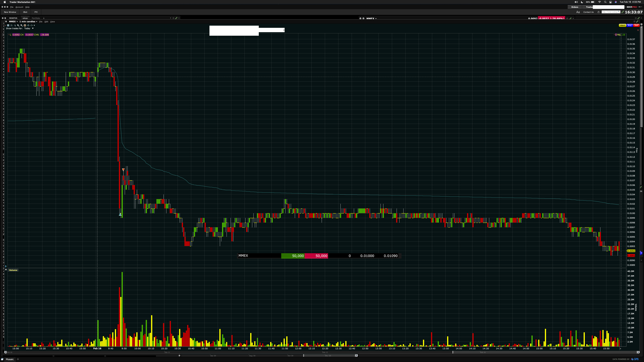644x362 pixels.
Task: Toggle the pin icon beside IBKRPRO
Action: [639, 7]
